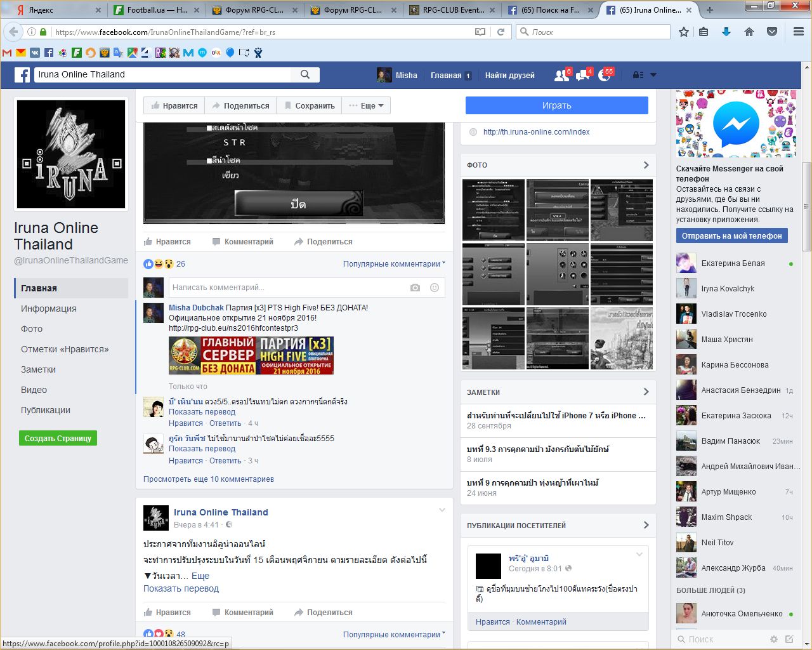Go back with the browser back arrow
Image resolution: width=812 pixels, height=650 pixels.
[13, 32]
